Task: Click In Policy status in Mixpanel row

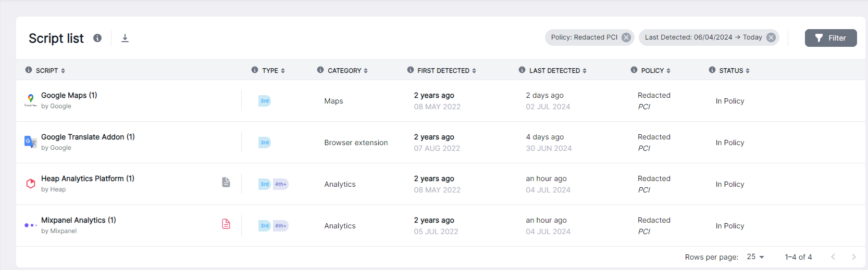Action: [x=730, y=226]
